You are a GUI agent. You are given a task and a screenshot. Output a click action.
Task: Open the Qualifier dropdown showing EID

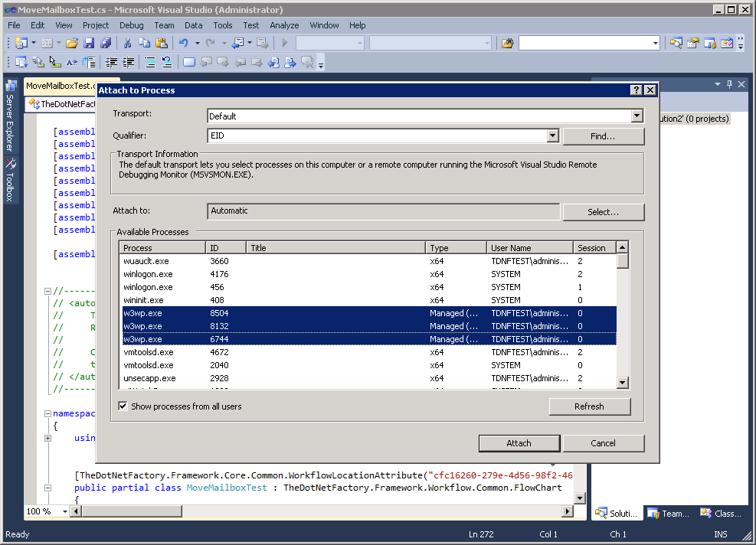[552, 135]
